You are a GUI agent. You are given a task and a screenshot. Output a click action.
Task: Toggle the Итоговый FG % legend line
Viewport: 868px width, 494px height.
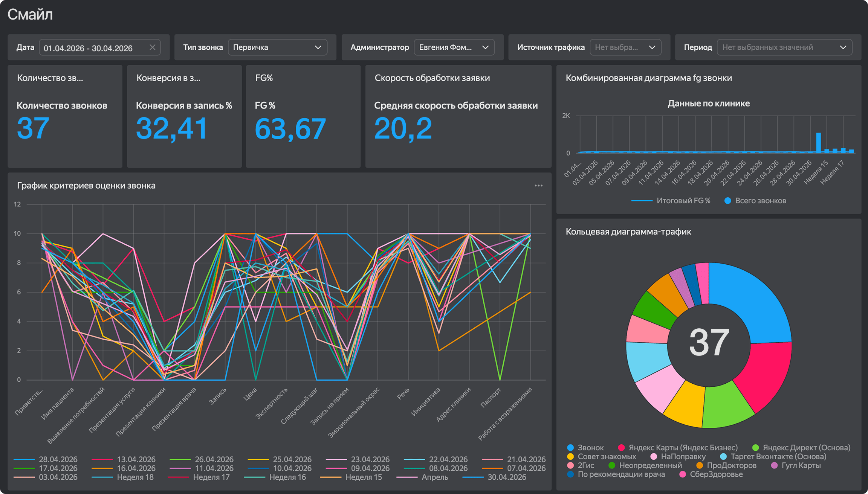(x=671, y=201)
